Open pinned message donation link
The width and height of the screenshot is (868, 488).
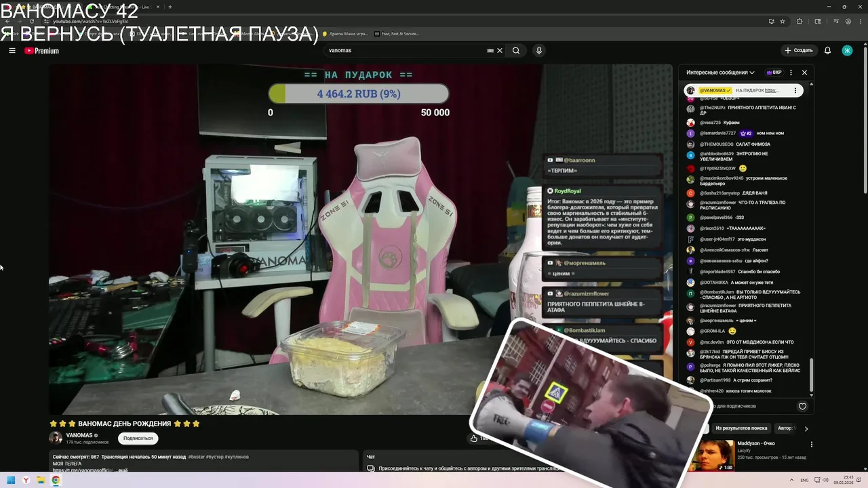pyautogui.click(x=772, y=90)
